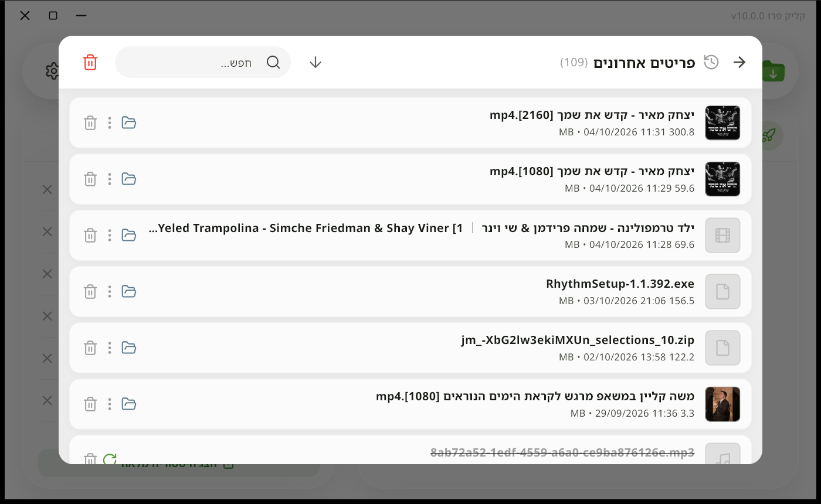Click the settings gear in main window
This screenshot has width=821, height=504.
[52, 71]
